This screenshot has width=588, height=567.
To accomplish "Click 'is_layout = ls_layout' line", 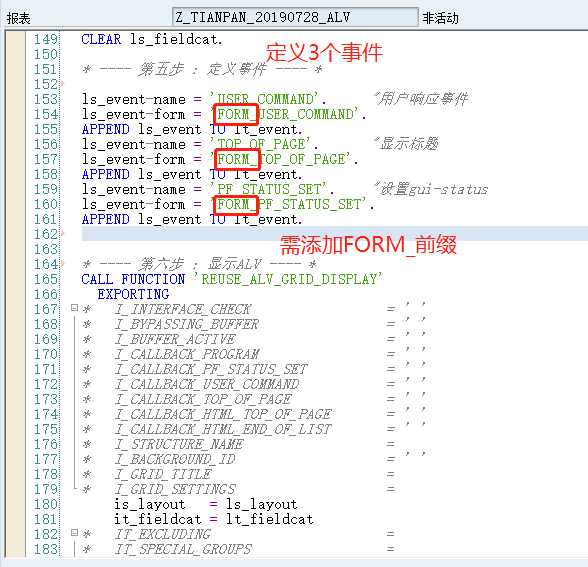I will [206, 504].
